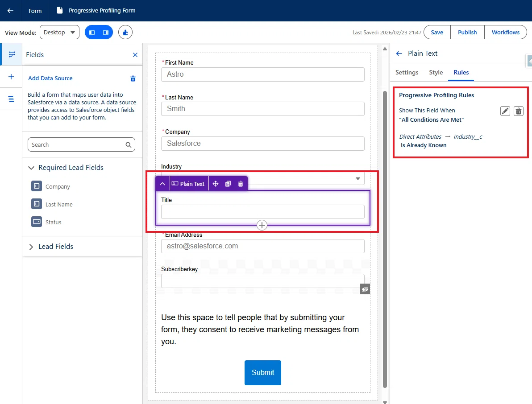Image resolution: width=532 pixels, height=404 pixels.
Task: Go back from Plain Text panel
Action: [x=399, y=54]
